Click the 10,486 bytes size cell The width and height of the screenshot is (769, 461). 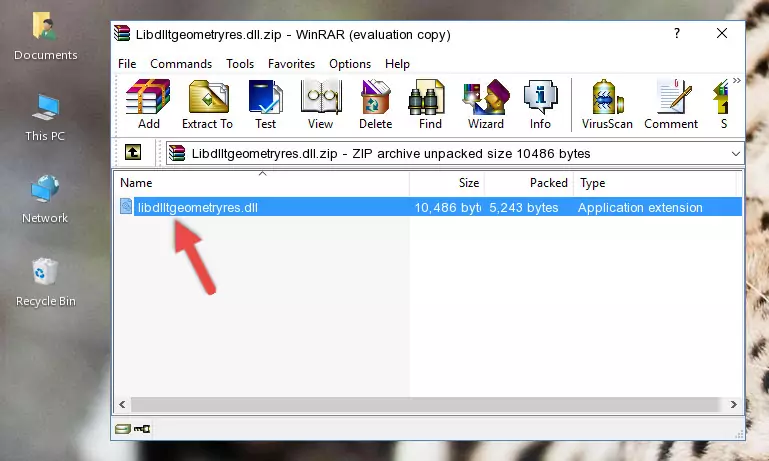click(x=447, y=207)
